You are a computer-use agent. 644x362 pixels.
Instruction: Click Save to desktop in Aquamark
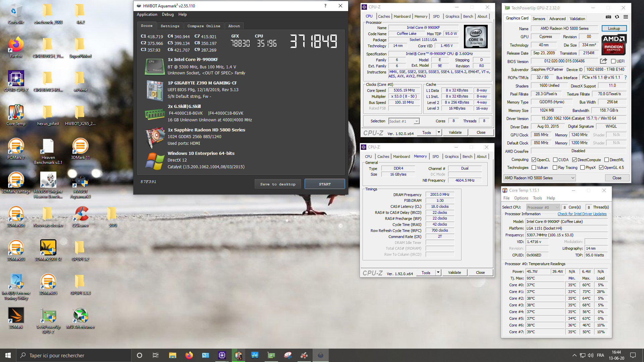point(278,184)
